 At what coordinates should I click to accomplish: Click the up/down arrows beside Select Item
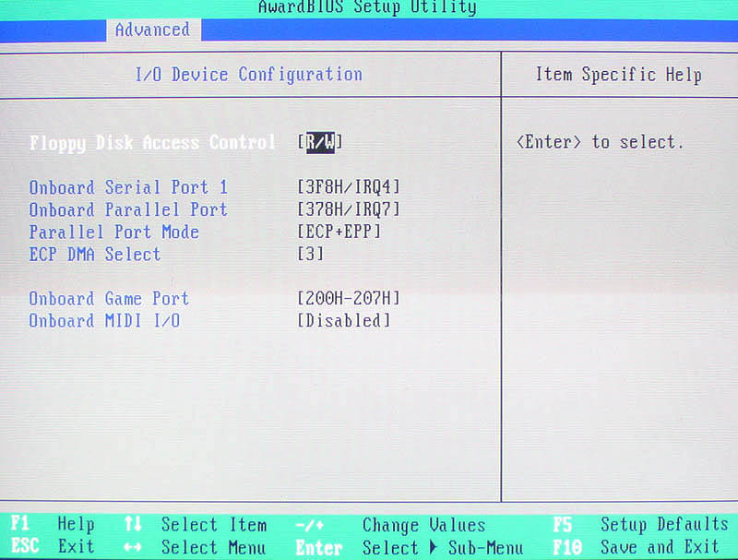(x=132, y=525)
